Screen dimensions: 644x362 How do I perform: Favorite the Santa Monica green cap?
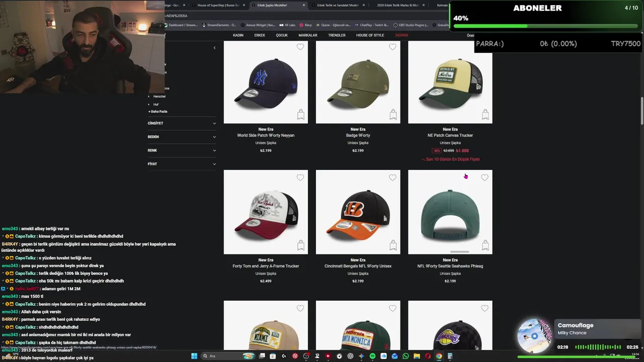392,308
